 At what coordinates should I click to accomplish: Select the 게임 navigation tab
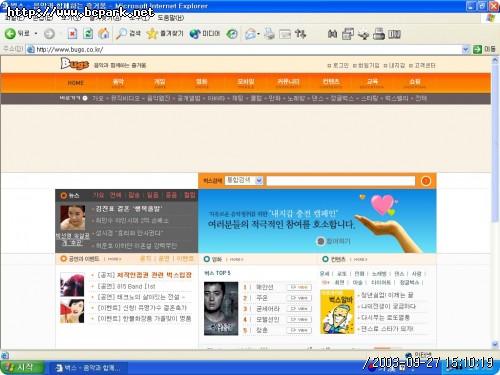160,83
